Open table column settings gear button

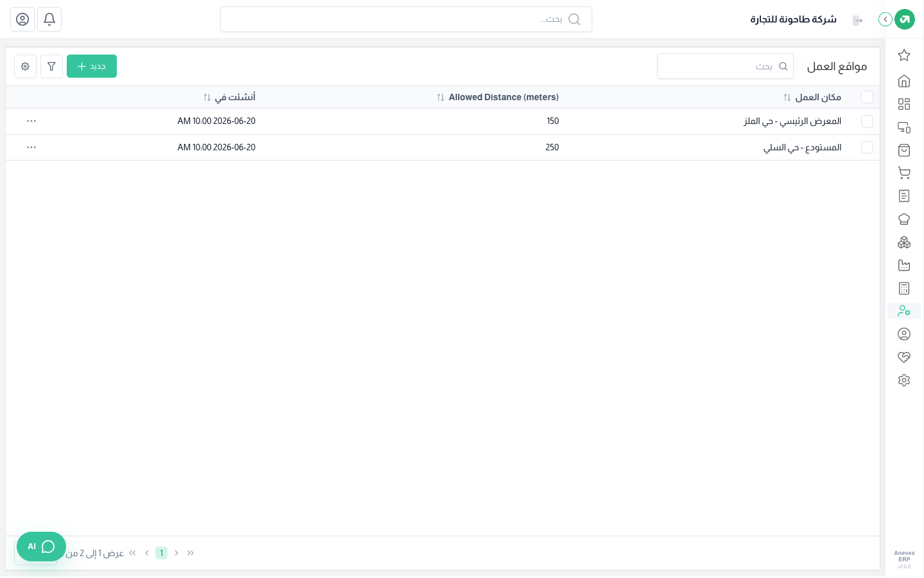(x=25, y=66)
